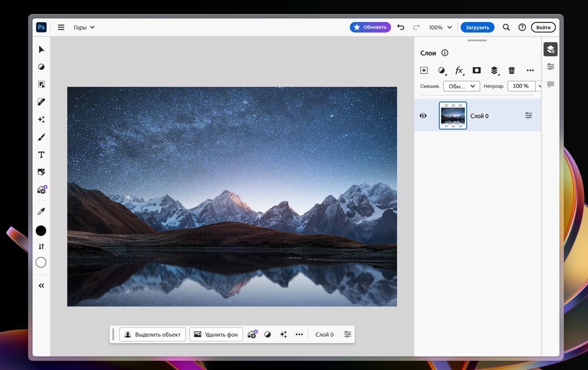Pick the white background color swatch

coord(41,262)
